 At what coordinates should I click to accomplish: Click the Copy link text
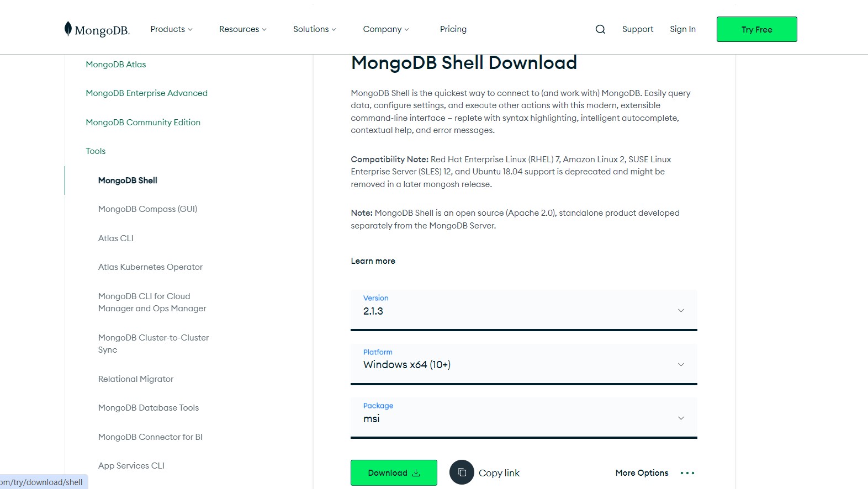pyautogui.click(x=499, y=473)
